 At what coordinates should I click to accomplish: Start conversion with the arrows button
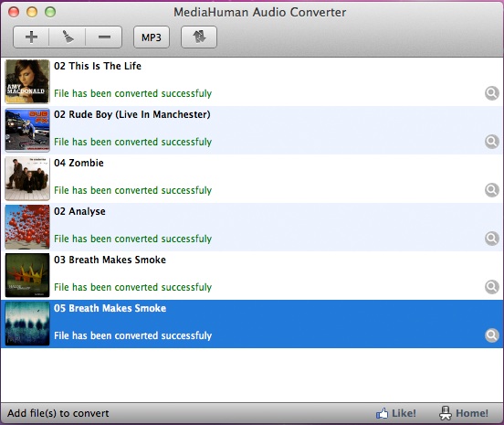point(199,37)
